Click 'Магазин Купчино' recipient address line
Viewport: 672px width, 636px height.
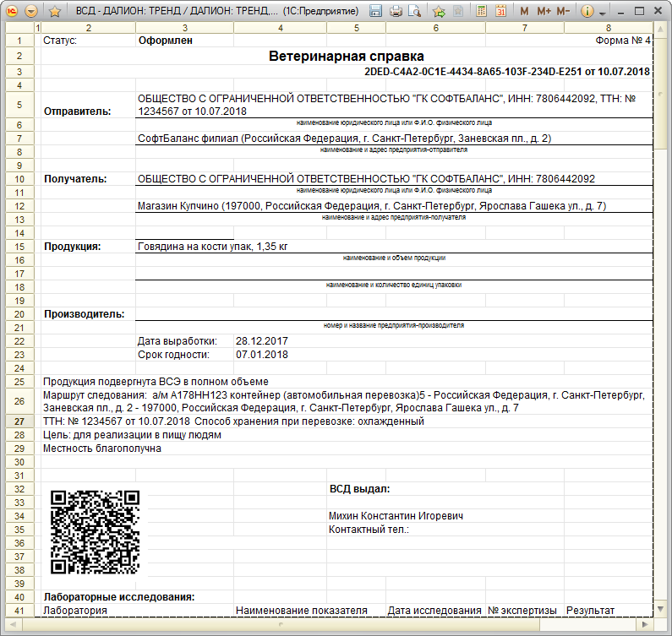pyautogui.click(x=372, y=206)
